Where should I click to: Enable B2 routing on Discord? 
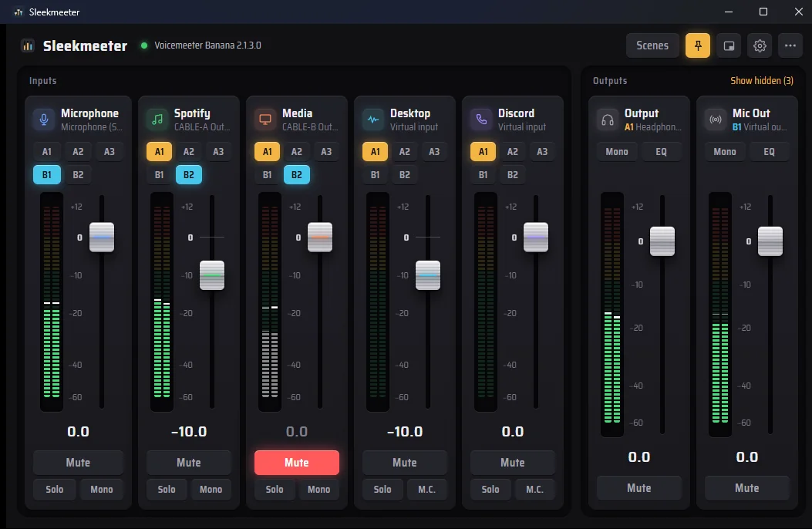pos(513,174)
